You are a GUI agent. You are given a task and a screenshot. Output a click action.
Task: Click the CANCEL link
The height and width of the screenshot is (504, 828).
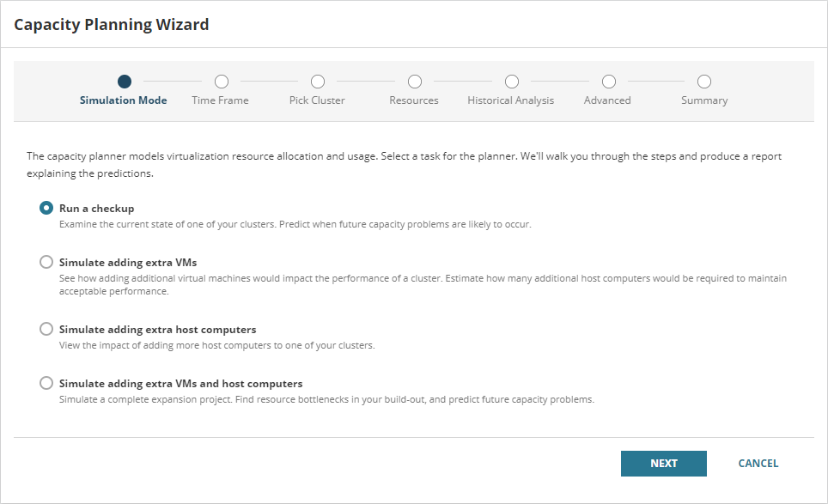tap(758, 463)
